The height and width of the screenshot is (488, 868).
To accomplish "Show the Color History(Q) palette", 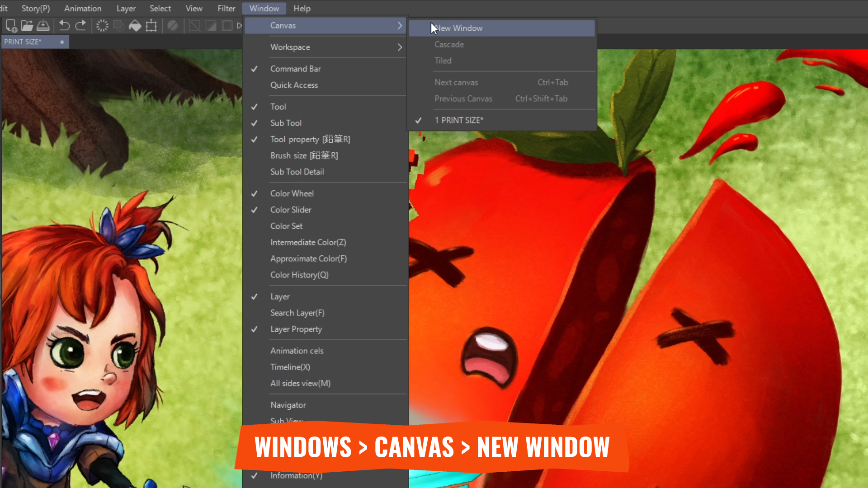I will pos(325,275).
